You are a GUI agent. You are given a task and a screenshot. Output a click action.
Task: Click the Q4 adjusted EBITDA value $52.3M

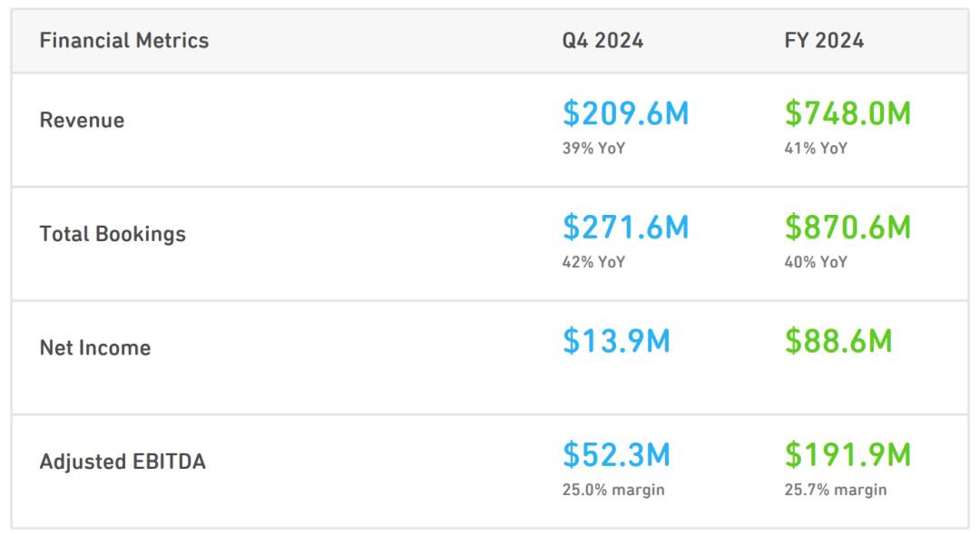pos(616,455)
